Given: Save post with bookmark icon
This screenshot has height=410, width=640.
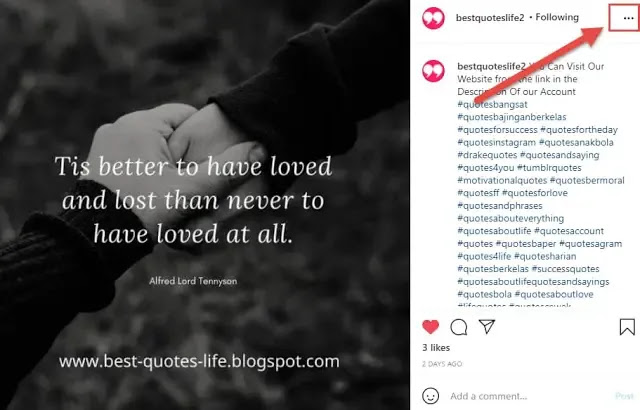Looking at the screenshot, I should pos(627,327).
